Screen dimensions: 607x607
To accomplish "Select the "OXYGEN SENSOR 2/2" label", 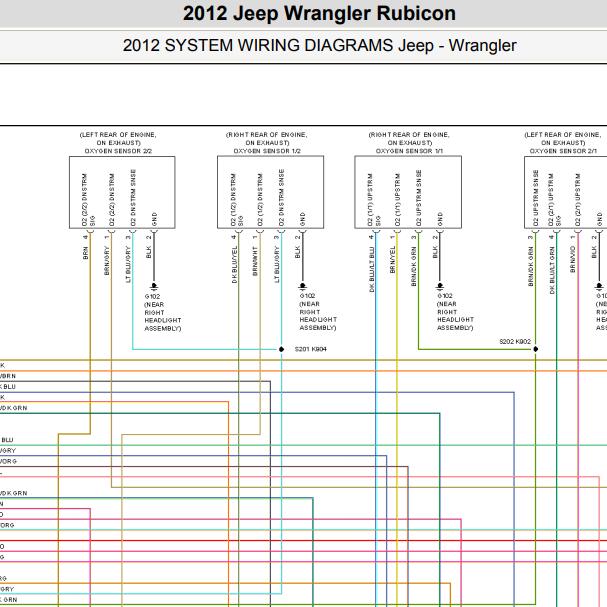I will (118, 151).
